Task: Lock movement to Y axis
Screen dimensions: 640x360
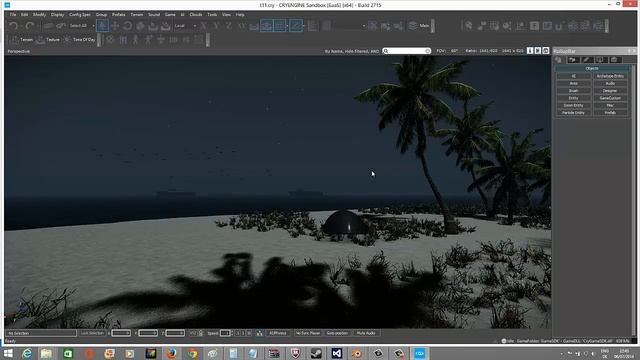Action: click(216, 26)
